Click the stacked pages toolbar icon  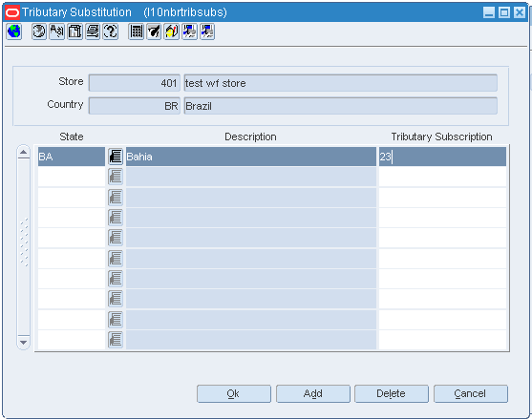pyautogui.click(x=93, y=31)
